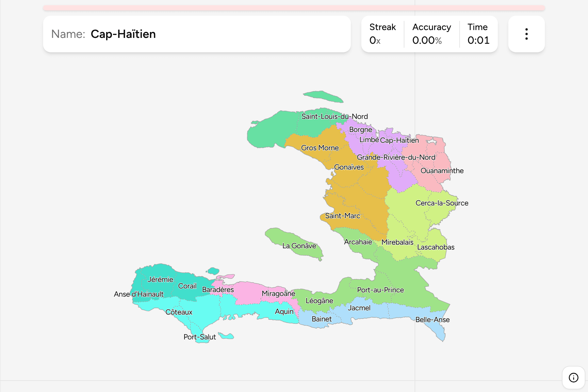Select the Côteaux region
Image resolution: width=588 pixels, height=392 pixels.
coord(179,312)
